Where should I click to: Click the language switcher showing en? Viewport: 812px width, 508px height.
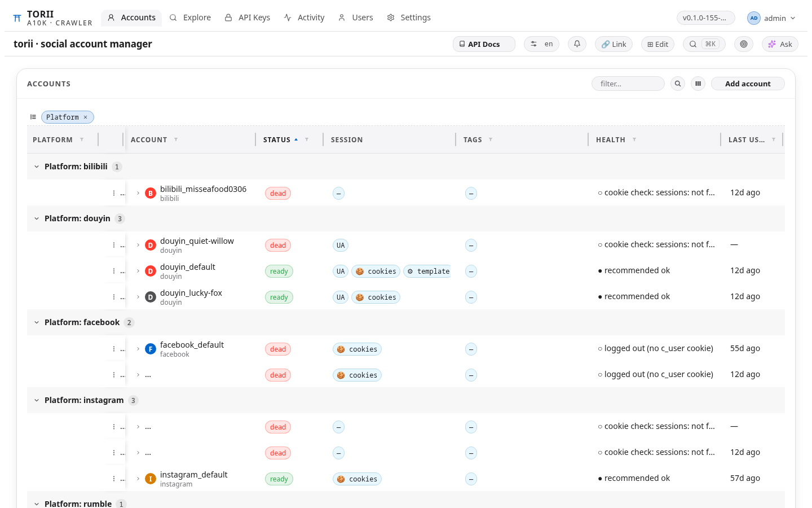[x=541, y=44]
